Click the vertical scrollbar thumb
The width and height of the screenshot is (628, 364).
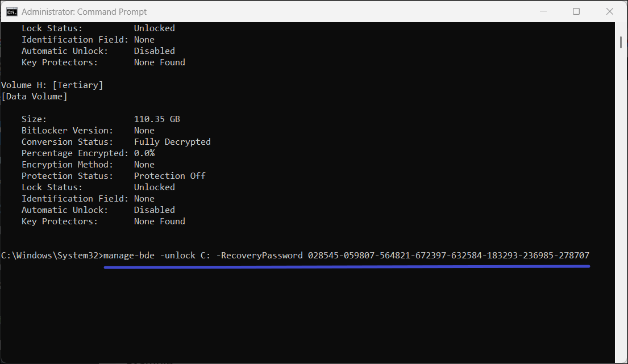click(x=621, y=43)
